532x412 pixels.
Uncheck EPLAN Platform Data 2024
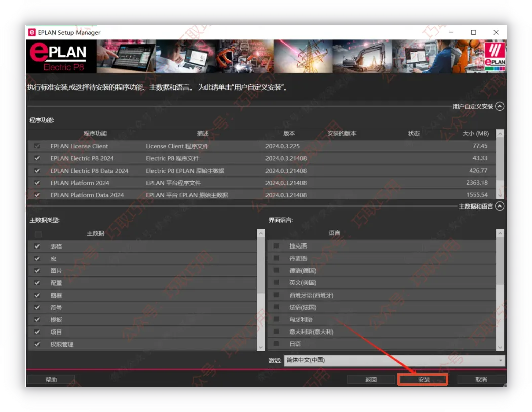(37, 195)
